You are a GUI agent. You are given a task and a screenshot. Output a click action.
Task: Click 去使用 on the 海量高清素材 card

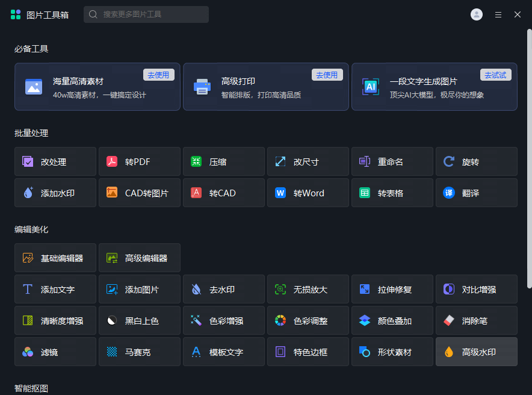[x=159, y=75]
